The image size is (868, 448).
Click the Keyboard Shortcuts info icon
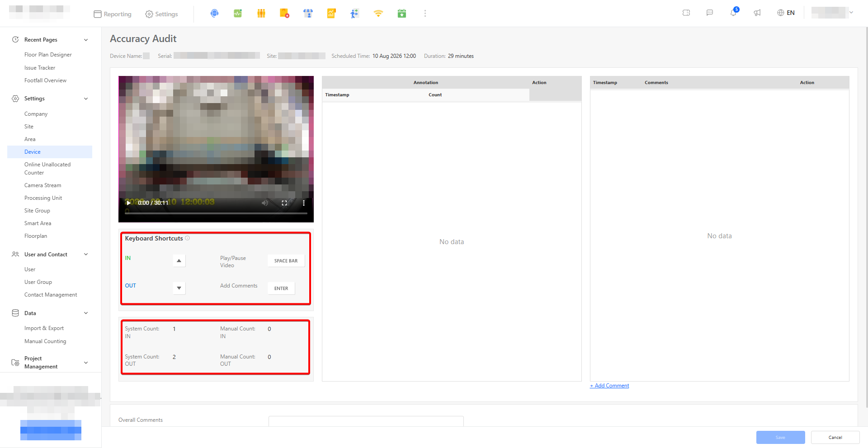click(x=188, y=238)
